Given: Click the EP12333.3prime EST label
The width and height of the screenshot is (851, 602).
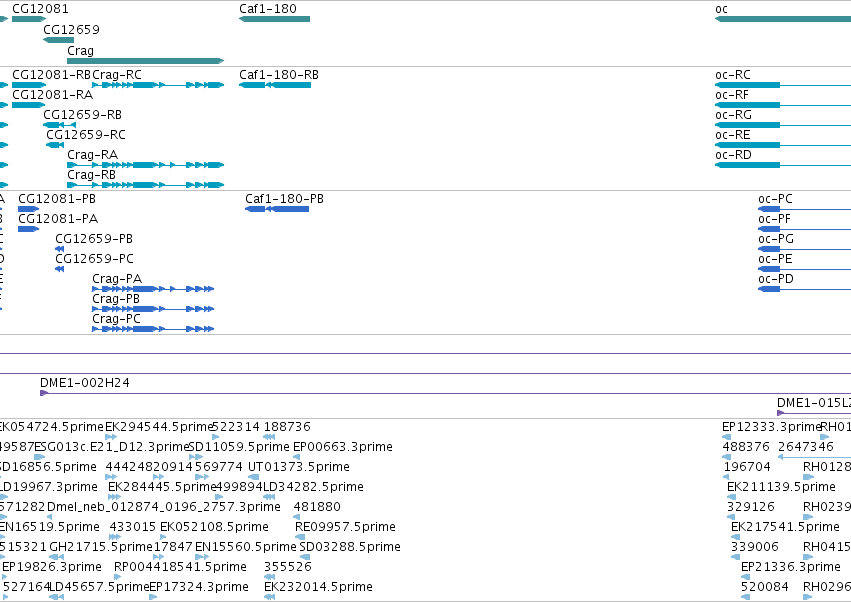Looking at the screenshot, I should pos(771,427).
